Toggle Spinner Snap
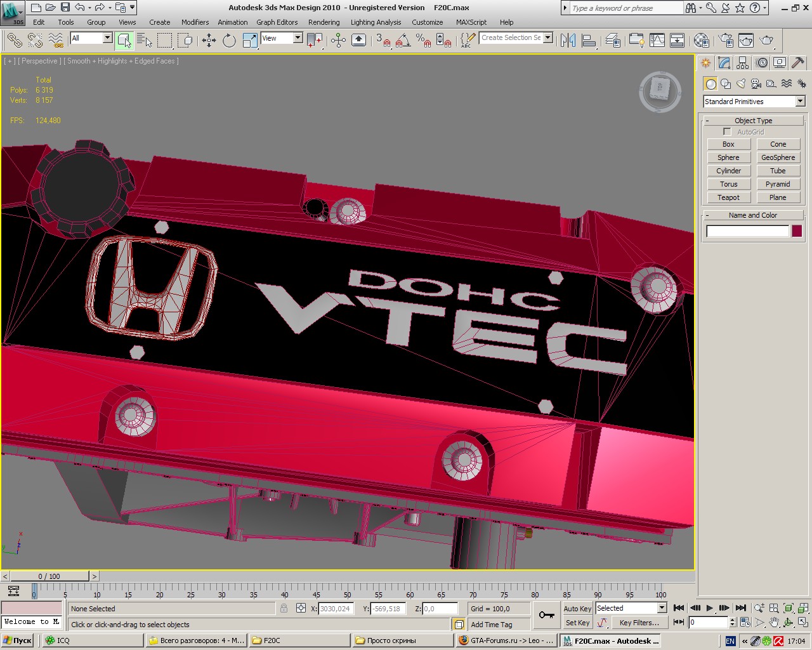This screenshot has height=650, width=812. (444, 41)
